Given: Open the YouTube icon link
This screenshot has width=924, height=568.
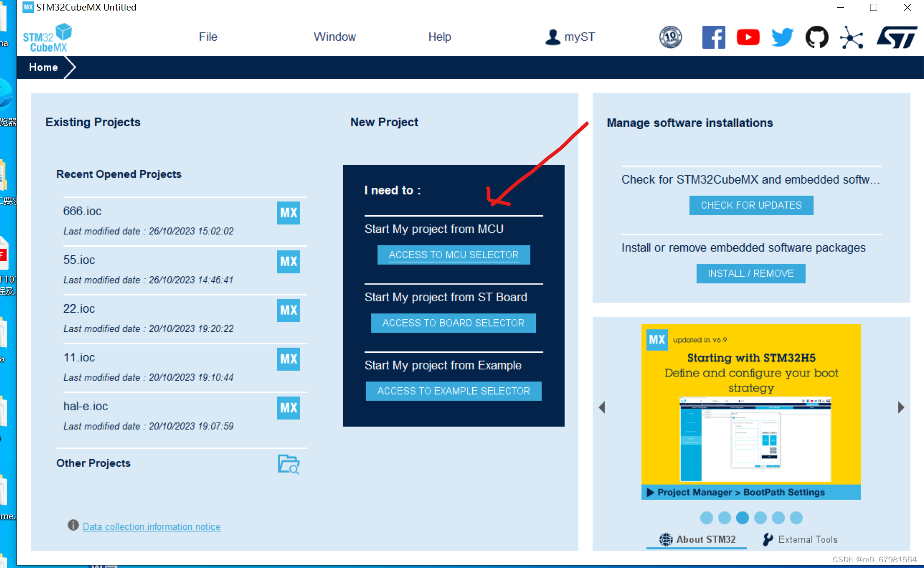Looking at the screenshot, I should pyautogui.click(x=748, y=37).
